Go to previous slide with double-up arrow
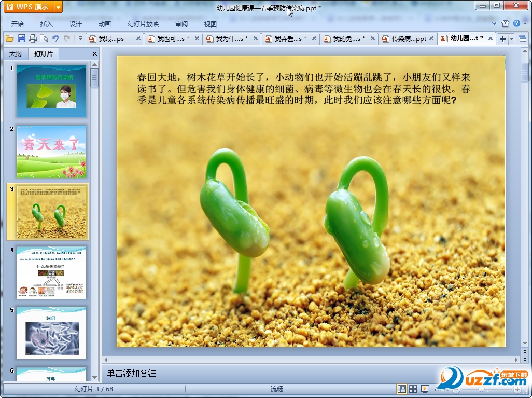 [x=525, y=352]
